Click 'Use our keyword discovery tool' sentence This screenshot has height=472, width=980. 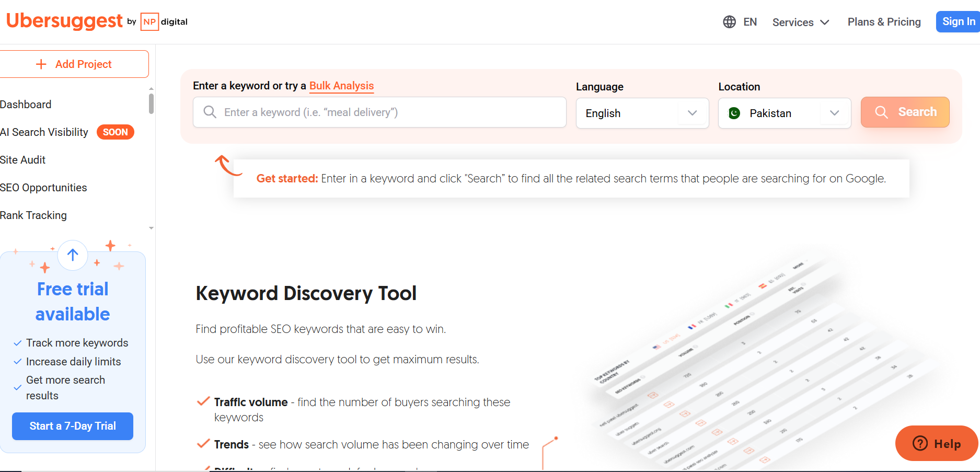coord(338,359)
